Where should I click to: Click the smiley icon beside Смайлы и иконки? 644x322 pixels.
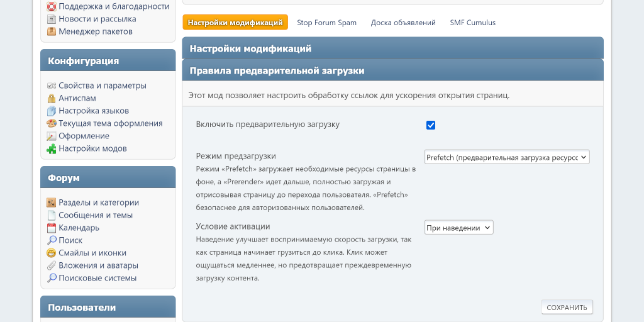click(52, 253)
